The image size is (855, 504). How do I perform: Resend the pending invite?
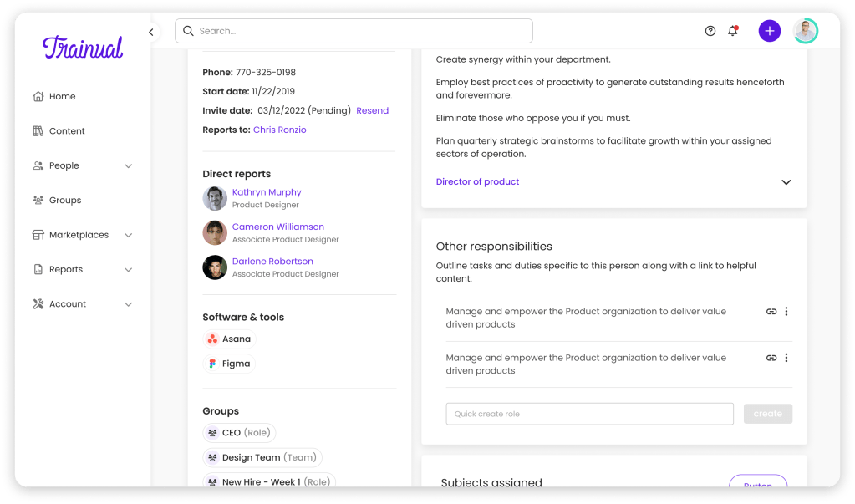pyautogui.click(x=372, y=110)
